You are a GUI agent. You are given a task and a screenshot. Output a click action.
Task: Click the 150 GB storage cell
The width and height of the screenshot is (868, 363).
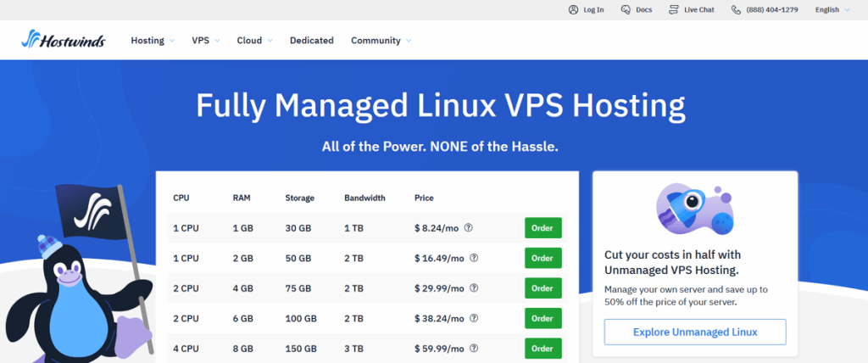pyautogui.click(x=301, y=349)
